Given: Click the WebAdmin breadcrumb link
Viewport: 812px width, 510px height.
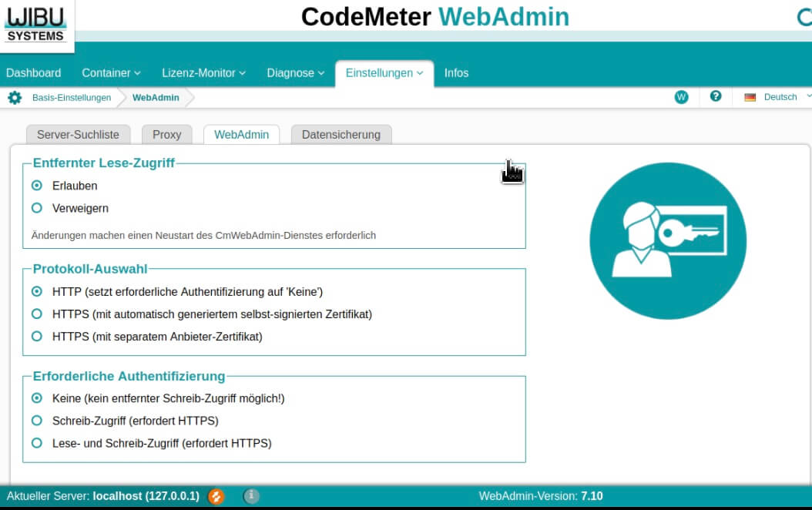Looking at the screenshot, I should pos(156,97).
